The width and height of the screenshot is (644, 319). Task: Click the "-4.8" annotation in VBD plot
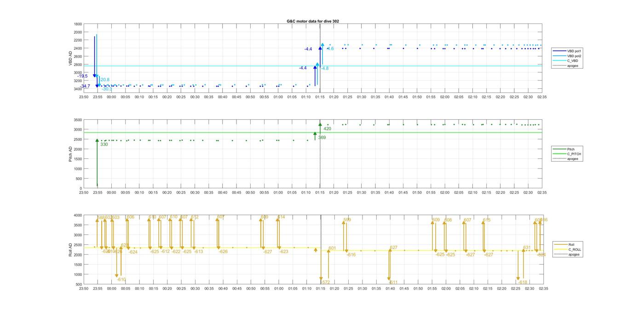tap(324, 69)
